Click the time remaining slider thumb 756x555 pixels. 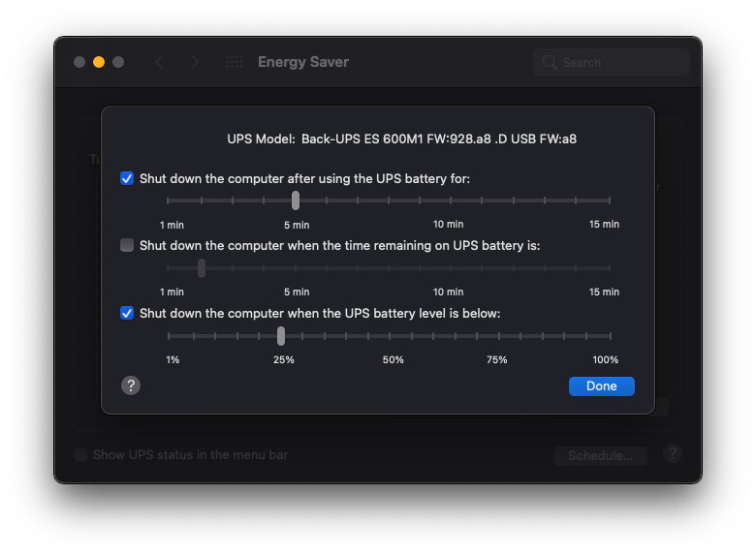click(202, 268)
